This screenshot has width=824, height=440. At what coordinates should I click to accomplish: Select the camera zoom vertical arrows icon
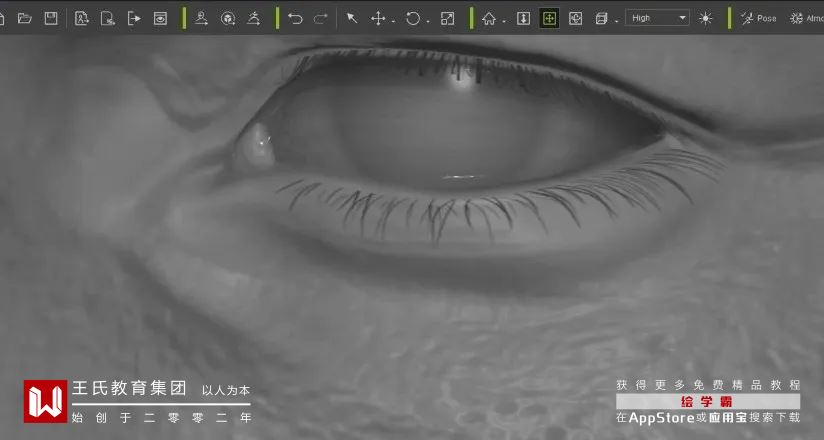coord(523,19)
